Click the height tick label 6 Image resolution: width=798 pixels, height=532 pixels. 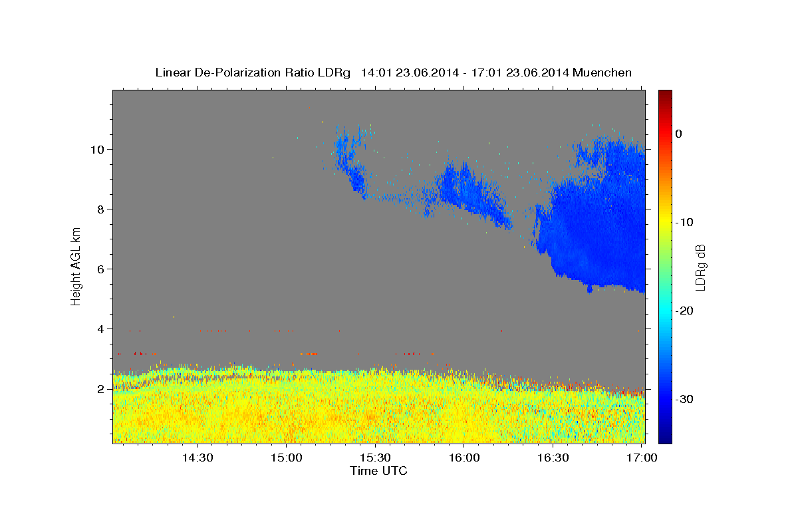(x=102, y=269)
